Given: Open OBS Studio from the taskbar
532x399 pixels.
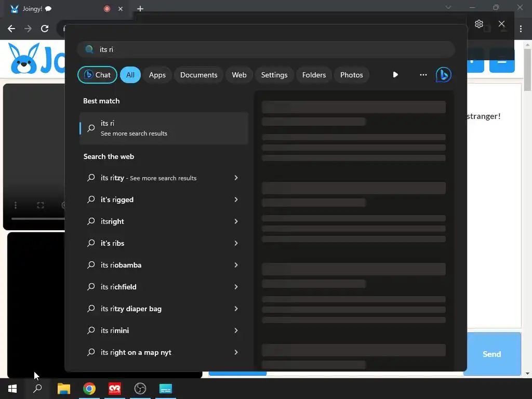Looking at the screenshot, I should pos(140,389).
